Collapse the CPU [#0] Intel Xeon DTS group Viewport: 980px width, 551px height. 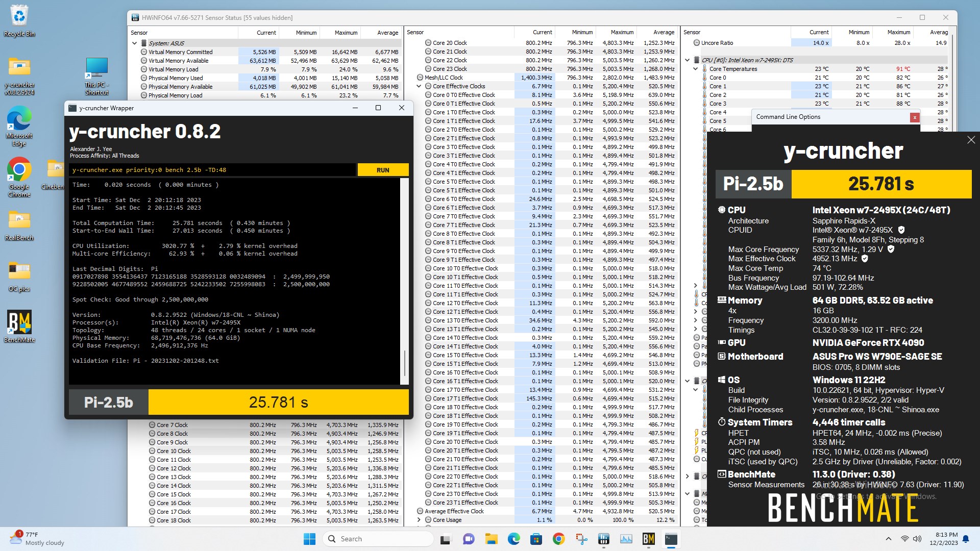click(688, 60)
